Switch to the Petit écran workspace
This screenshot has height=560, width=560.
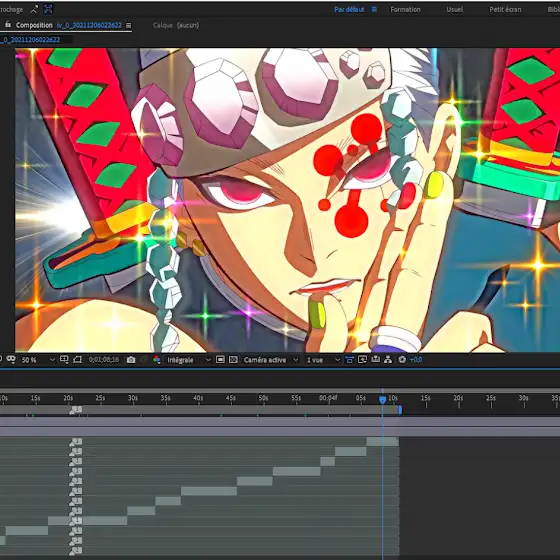coord(505,9)
